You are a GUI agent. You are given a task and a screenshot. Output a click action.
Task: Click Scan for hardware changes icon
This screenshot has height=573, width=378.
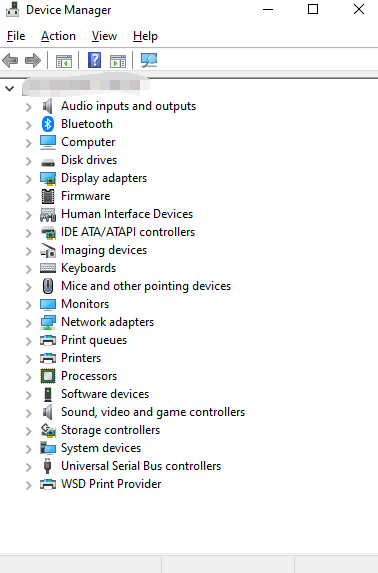[149, 60]
